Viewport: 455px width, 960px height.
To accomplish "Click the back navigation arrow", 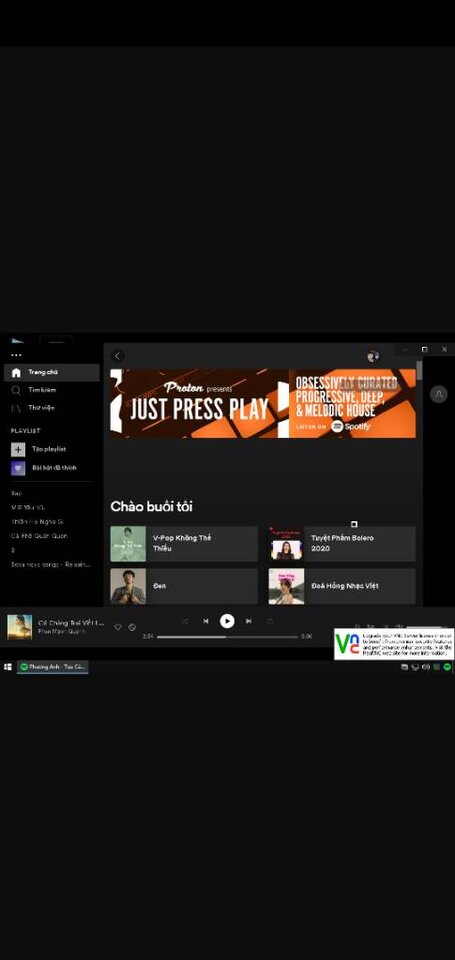I will point(118,356).
